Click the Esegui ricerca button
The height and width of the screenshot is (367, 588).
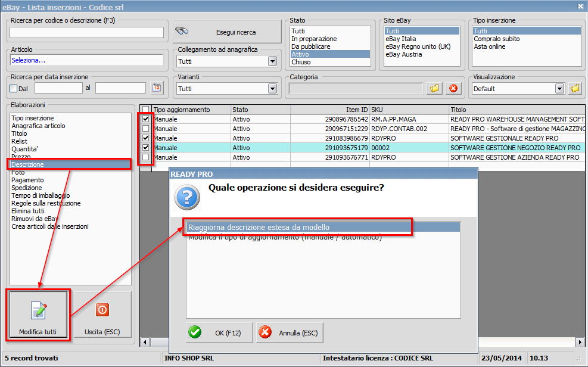click(227, 32)
